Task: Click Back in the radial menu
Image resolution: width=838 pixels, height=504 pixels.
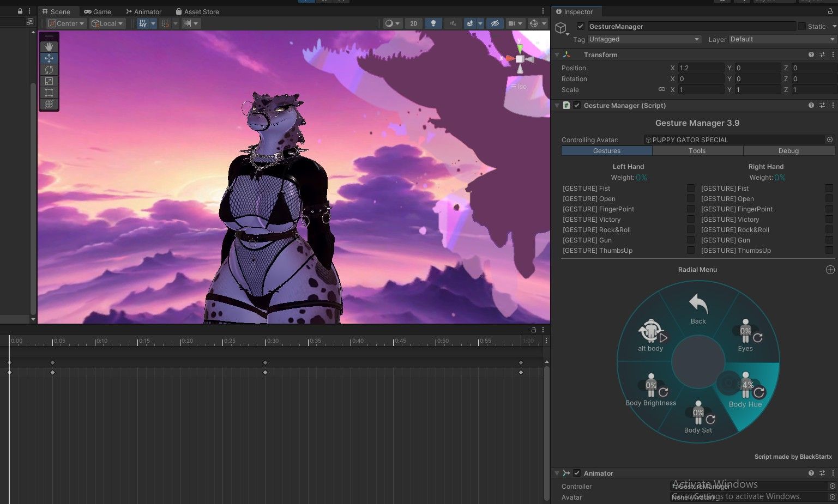Action: 698,309
